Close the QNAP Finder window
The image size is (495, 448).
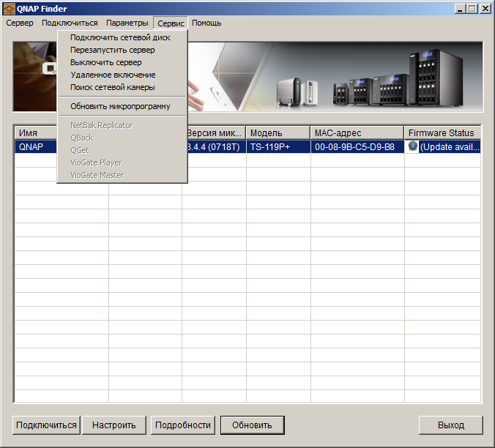pos(485,9)
